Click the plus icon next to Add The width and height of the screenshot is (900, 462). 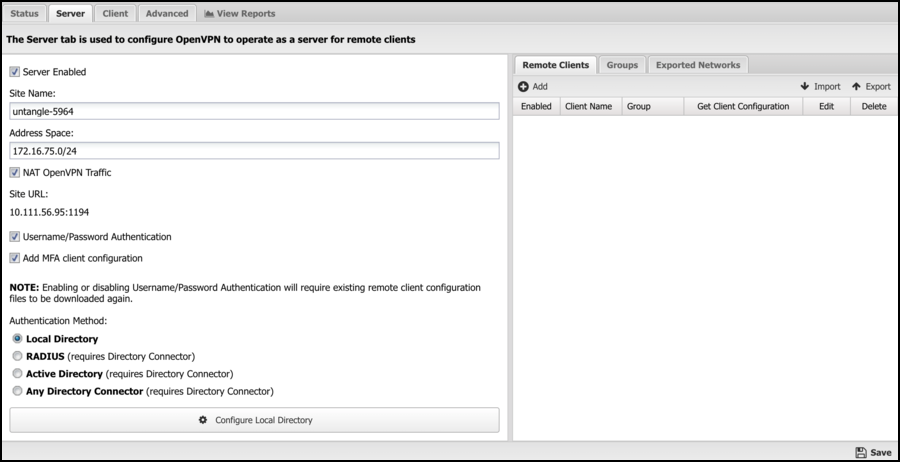click(x=523, y=87)
